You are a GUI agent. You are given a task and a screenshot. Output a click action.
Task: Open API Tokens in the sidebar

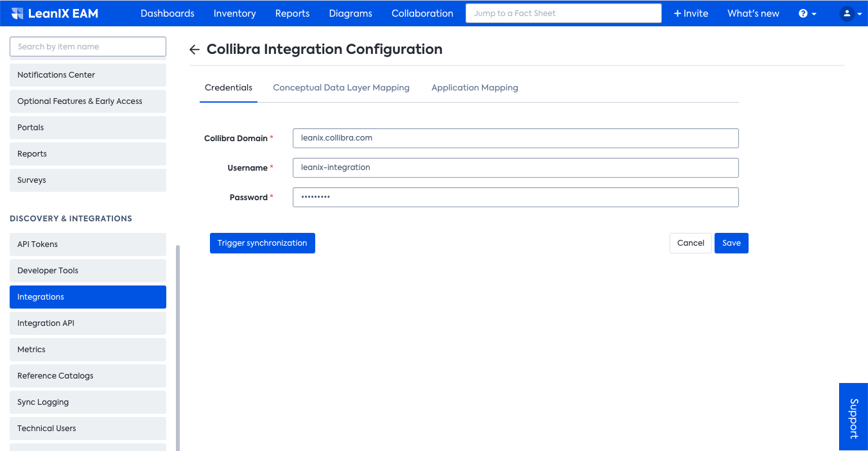coord(88,244)
